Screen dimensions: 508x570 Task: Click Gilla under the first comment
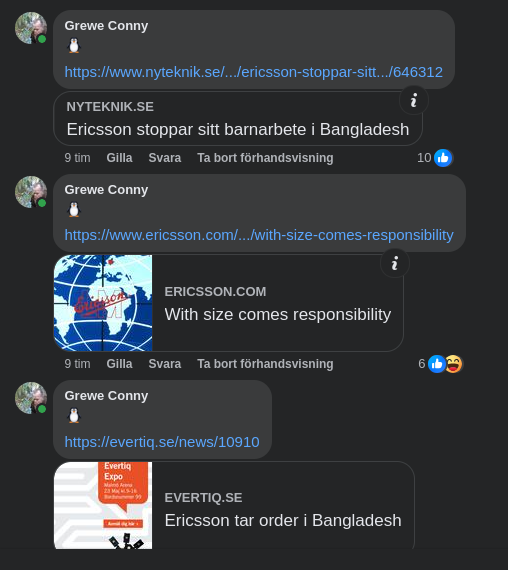[119, 158]
